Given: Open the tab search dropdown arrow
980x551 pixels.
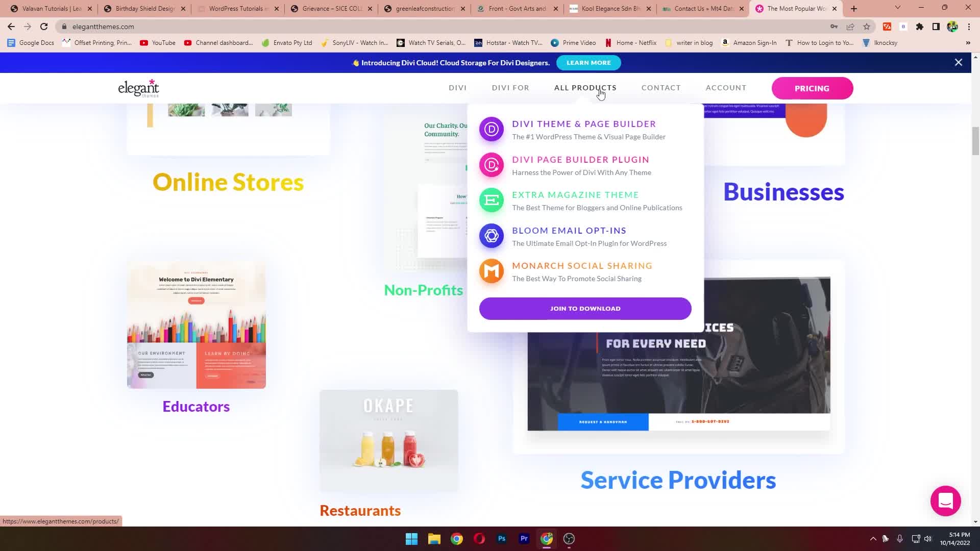Looking at the screenshot, I should [x=897, y=8].
